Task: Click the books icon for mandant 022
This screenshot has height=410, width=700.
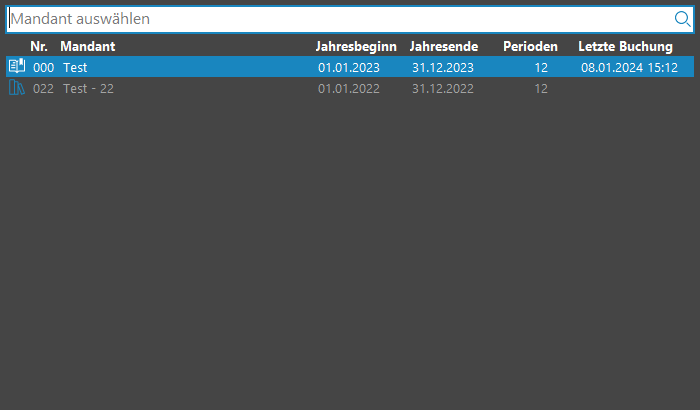Action: (x=16, y=88)
